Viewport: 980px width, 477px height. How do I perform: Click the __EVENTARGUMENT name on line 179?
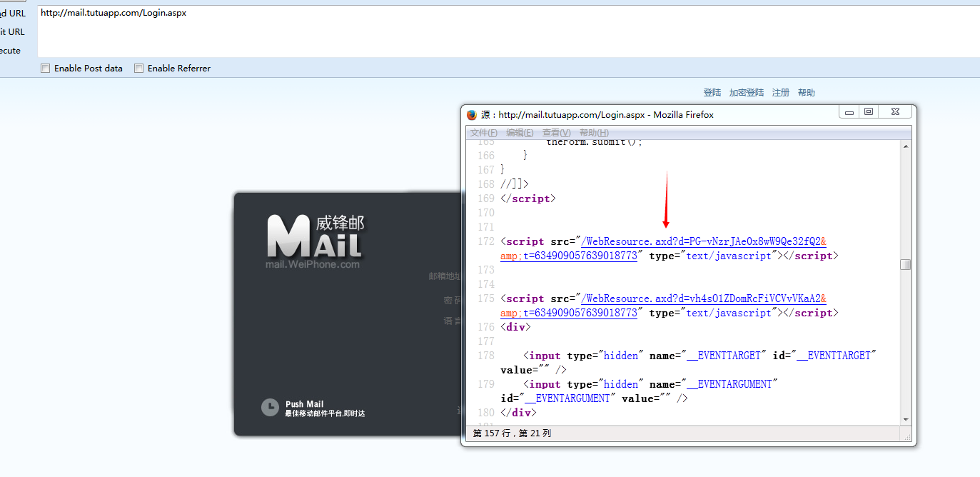pos(730,384)
